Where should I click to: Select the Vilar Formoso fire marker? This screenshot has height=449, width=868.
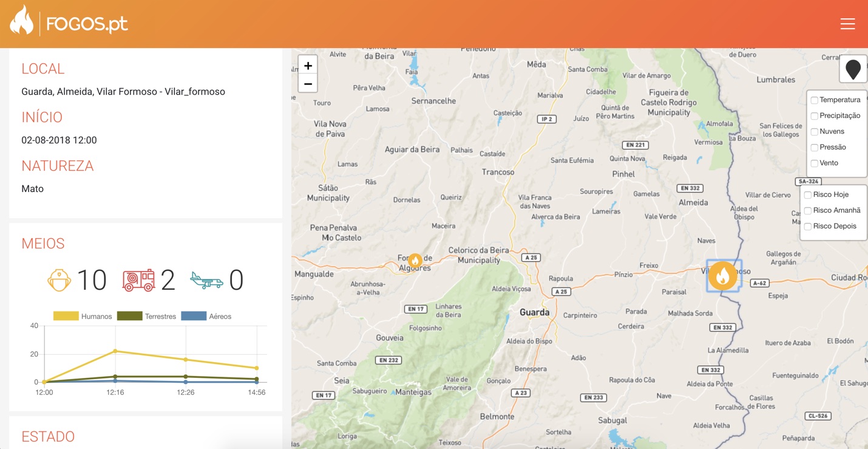(x=722, y=276)
